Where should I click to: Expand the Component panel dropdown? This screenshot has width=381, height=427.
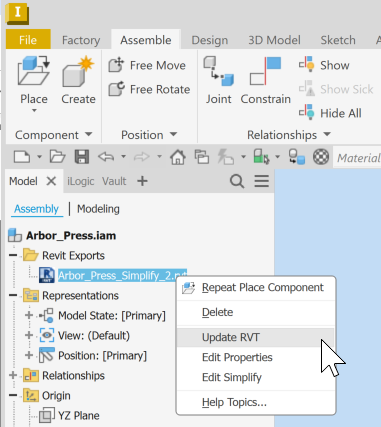88,134
